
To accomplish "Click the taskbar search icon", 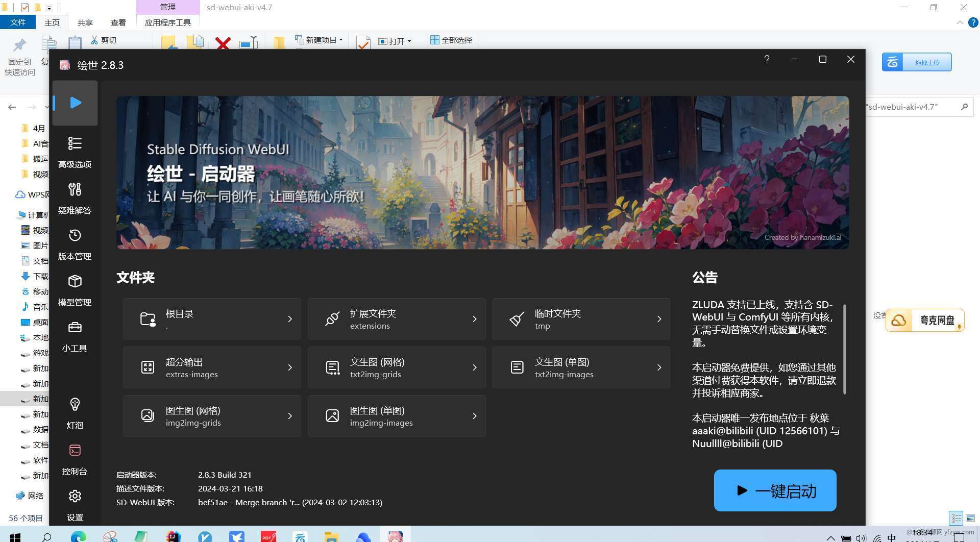I will pos(47,536).
